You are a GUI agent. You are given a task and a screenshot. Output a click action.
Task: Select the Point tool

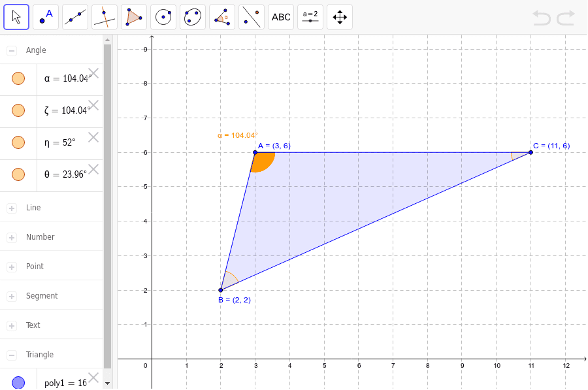click(x=46, y=17)
